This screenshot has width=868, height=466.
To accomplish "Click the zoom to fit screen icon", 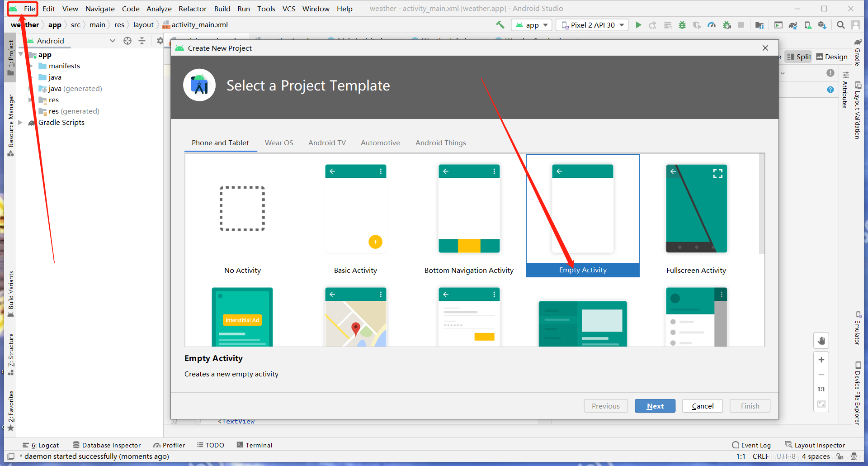I will pos(821,404).
